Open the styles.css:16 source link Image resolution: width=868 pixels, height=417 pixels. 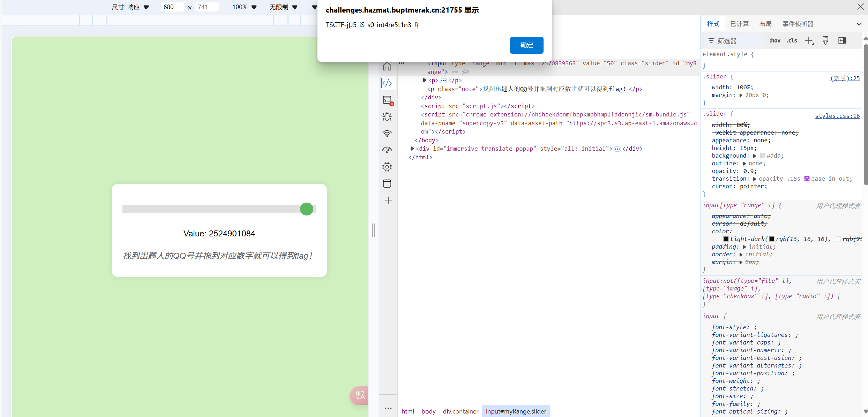coord(837,116)
